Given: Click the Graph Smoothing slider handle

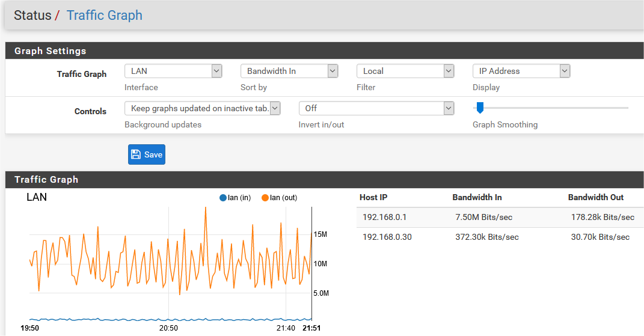Looking at the screenshot, I should pos(480,108).
